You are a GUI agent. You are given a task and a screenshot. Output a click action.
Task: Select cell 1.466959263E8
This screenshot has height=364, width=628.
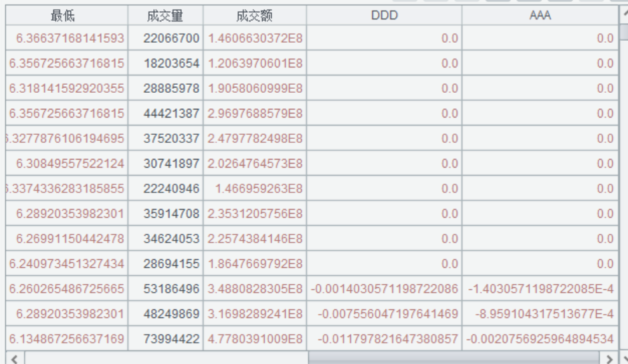(x=255, y=188)
